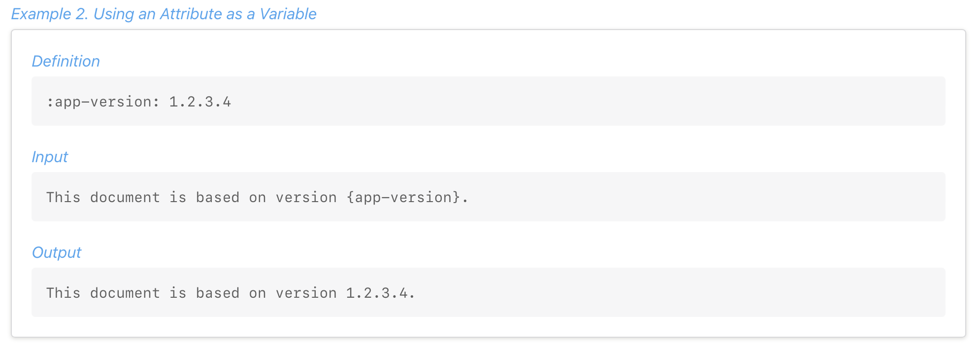Click the '1.2.3.4' value in Definition code
The image size is (980, 350).
click(200, 102)
